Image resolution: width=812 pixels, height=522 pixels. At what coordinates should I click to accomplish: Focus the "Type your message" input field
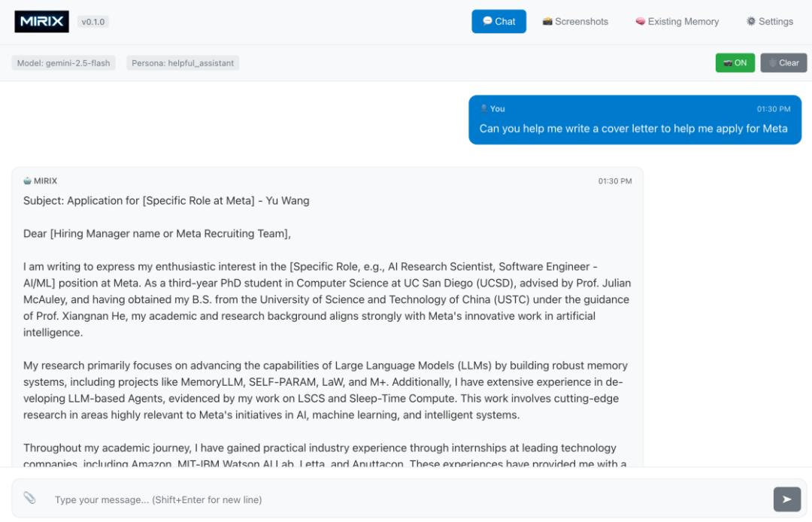(x=406, y=499)
